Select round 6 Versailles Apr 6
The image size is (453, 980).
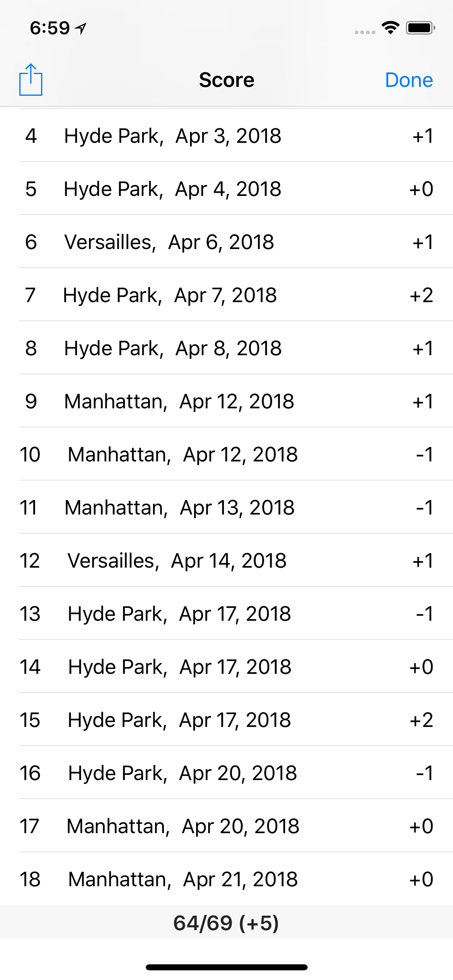(226, 242)
